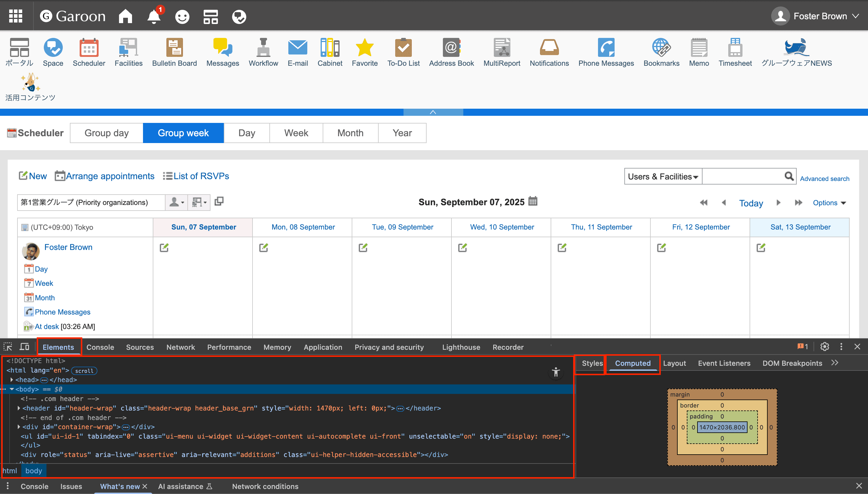868x494 pixels.
Task: Open the Network tab in DevTools
Action: point(180,347)
